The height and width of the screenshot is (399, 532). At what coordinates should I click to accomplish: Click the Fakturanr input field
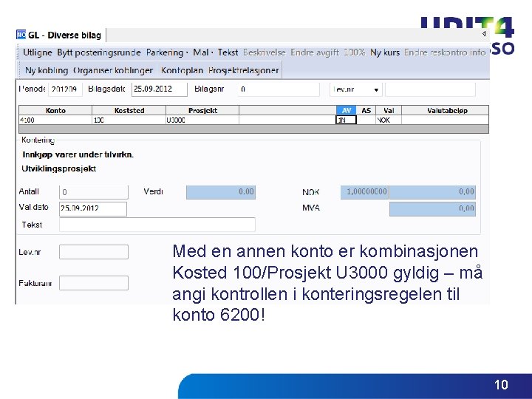[x=94, y=283]
